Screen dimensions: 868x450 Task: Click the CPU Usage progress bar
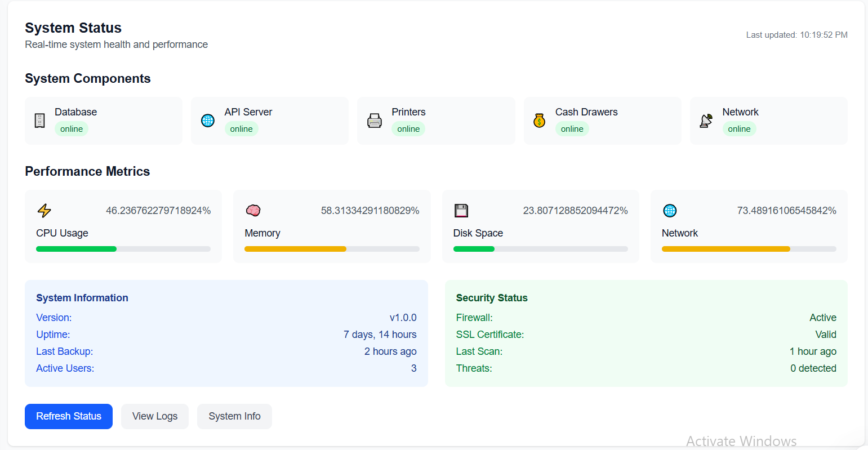tap(123, 248)
